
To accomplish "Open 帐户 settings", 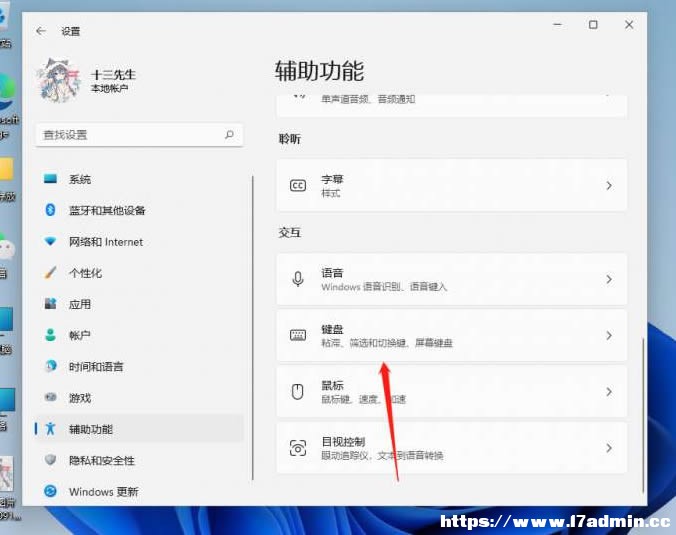I will [x=139, y=335].
